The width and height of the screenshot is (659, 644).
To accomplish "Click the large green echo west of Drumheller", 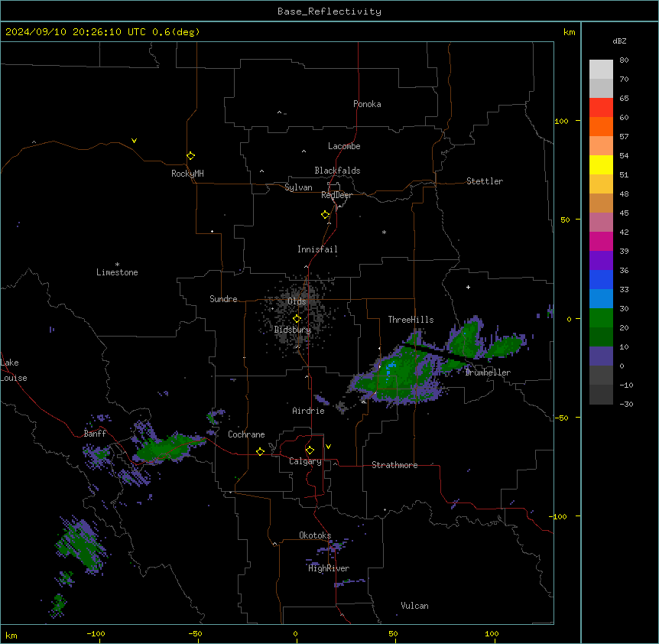I will click(399, 374).
